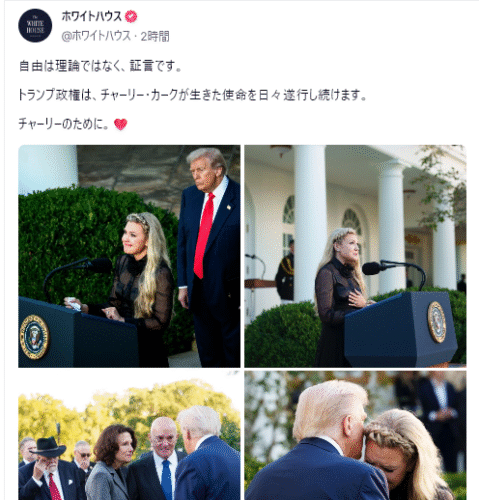Open the post via the 2時間 timestamp

155,36
